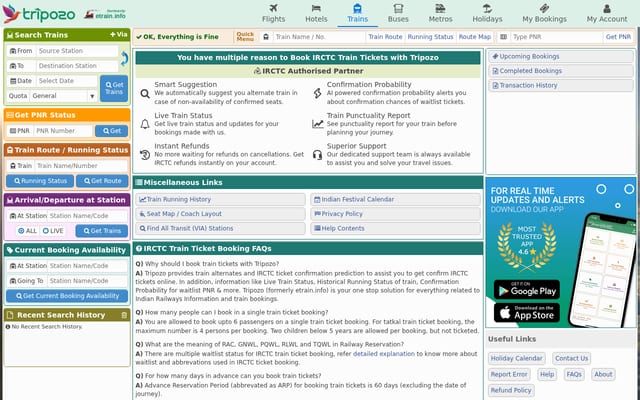Open Seat Map / Coach Layout link
The height and width of the screenshot is (400, 640).
[220, 214]
